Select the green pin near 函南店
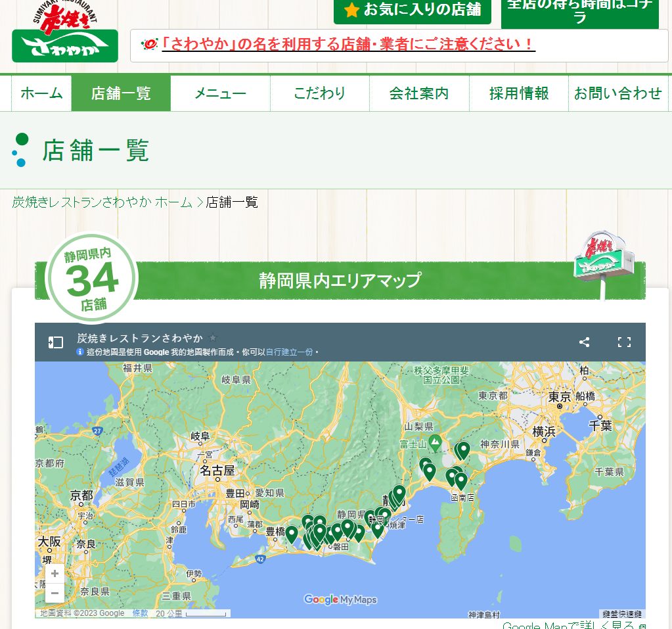 tap(461, 482)
